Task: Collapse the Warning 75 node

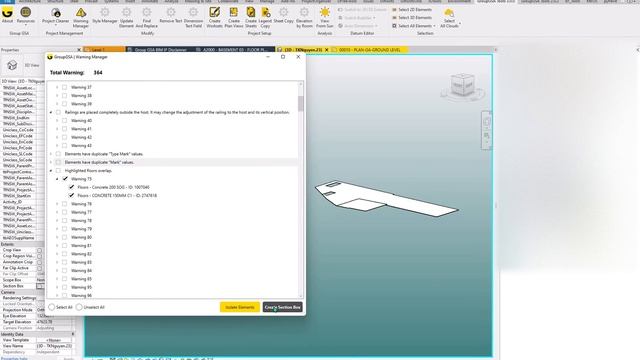Action: tap(57, 179)
